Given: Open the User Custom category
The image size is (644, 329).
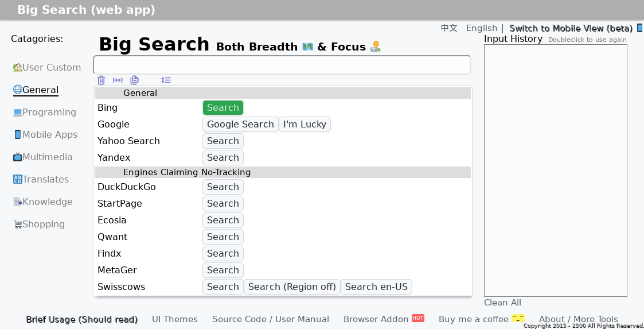Looking at the screenshot, I should pyautogui.click(x=47, y=67).
